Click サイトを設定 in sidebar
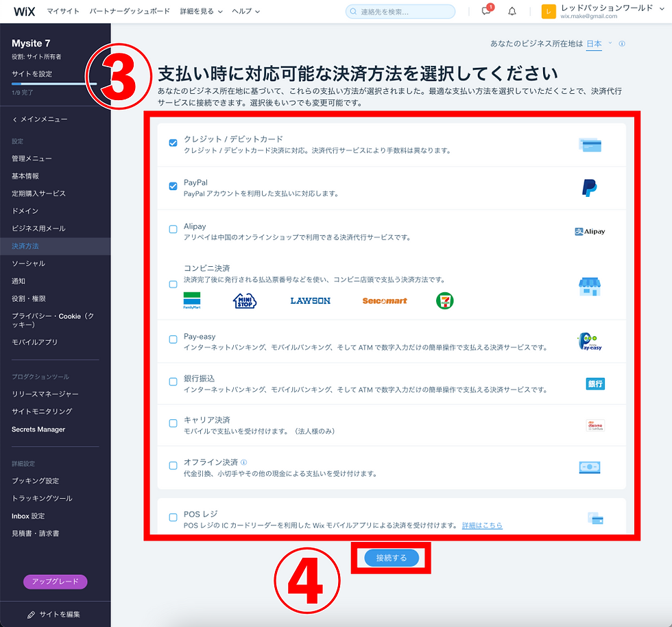672x627 pixels. point(32,74)
